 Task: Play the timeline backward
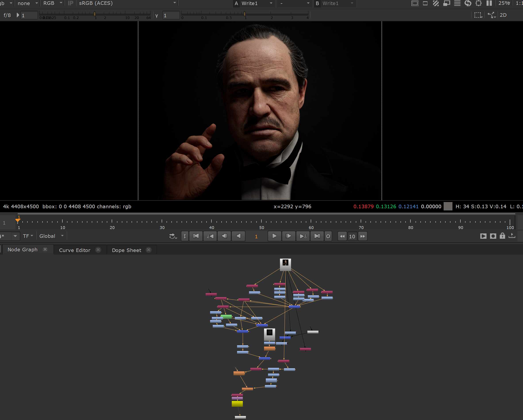pos(238,236)
